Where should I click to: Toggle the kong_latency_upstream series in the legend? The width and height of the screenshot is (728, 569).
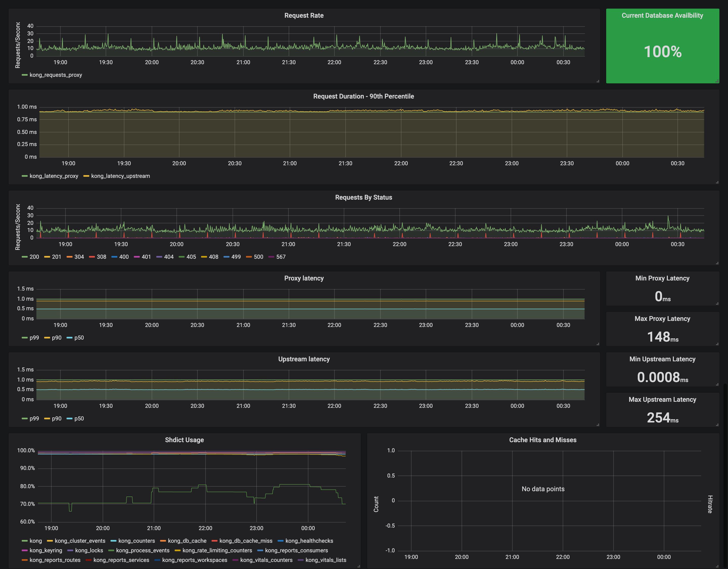pos(120,176)
